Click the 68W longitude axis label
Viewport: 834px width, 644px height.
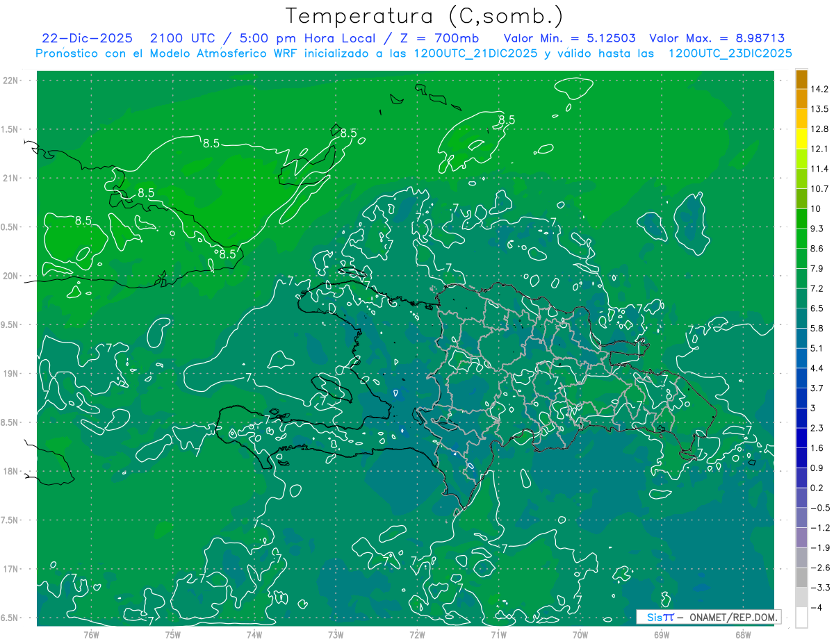[x=743, y=634]
